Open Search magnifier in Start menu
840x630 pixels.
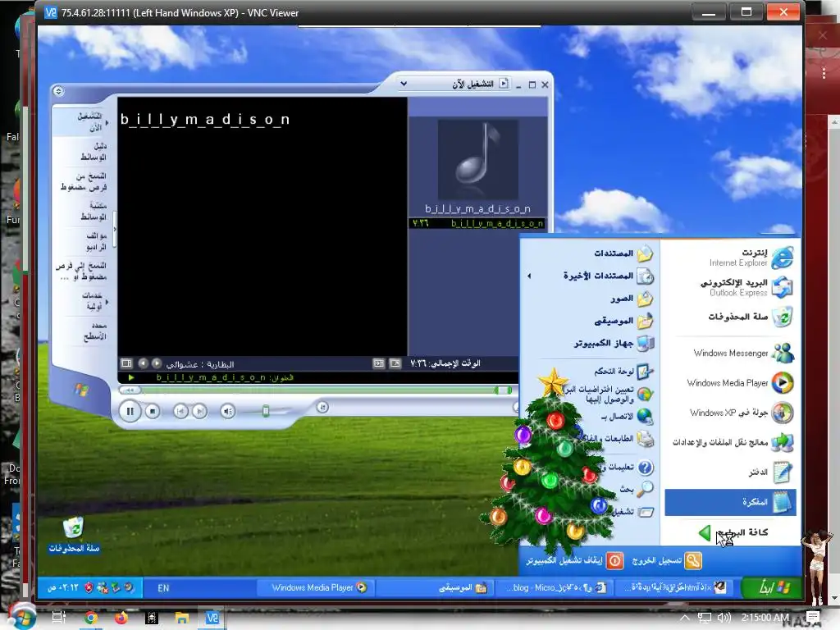[x=637, y=489]
